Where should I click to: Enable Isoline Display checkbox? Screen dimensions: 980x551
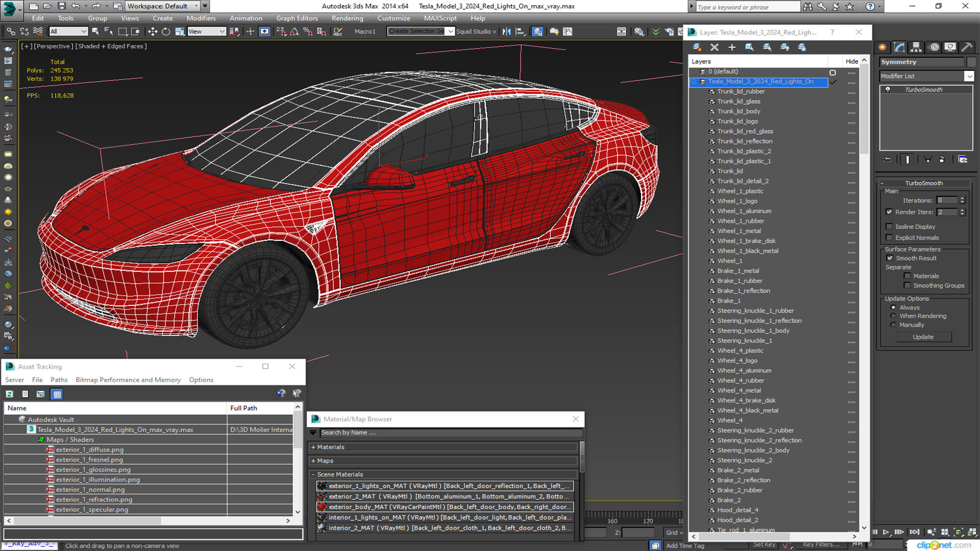(x=889, y=227)
